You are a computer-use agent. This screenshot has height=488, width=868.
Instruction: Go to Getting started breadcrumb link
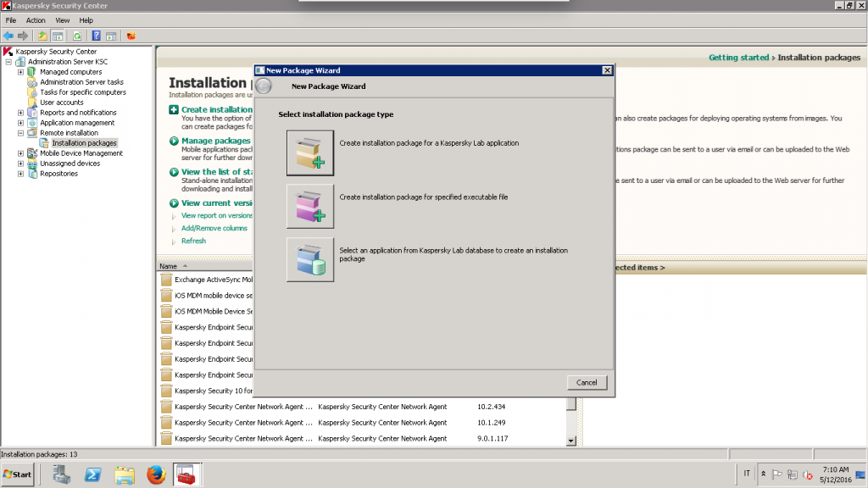pos(738,58)
